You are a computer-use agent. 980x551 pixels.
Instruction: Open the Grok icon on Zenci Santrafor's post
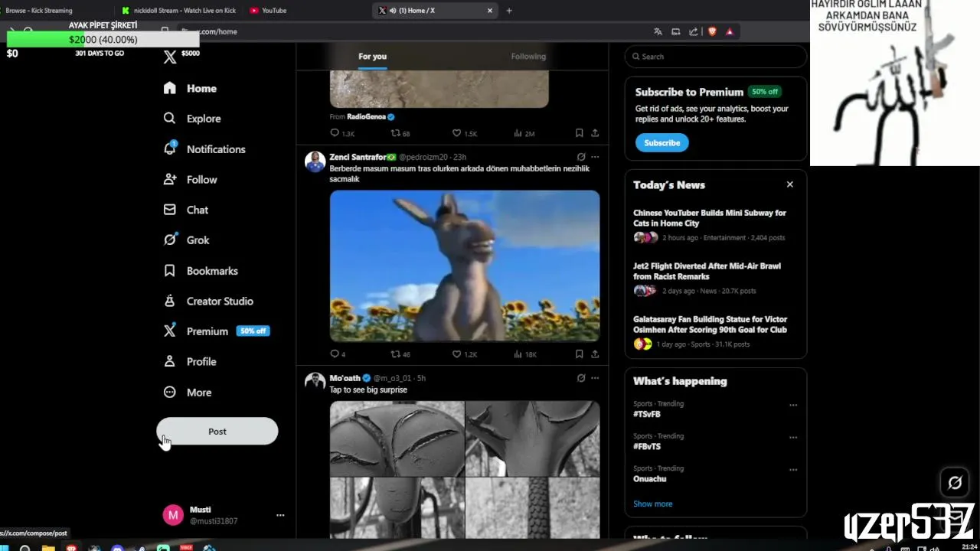pos(581,157)
